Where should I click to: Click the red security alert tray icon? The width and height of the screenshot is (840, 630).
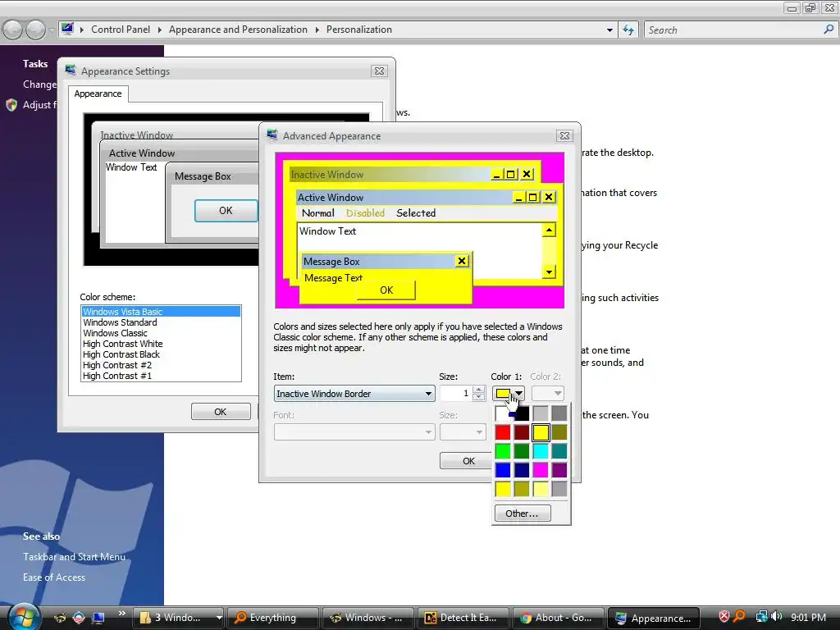coord(724,617)
